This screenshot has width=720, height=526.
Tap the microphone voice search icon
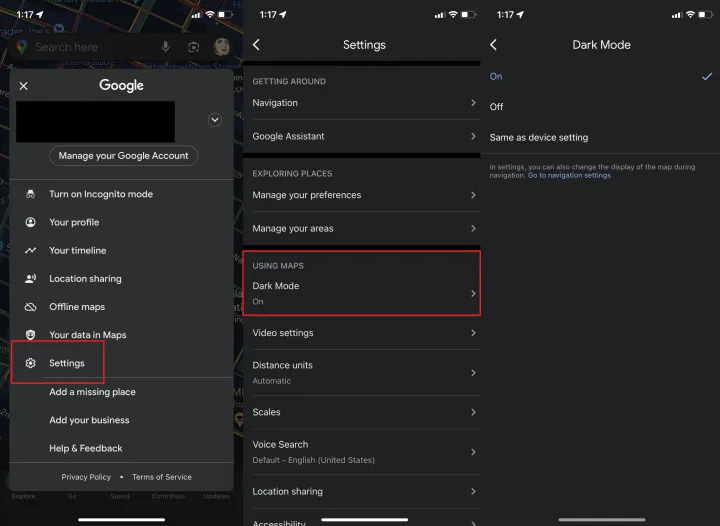[165, 47]
